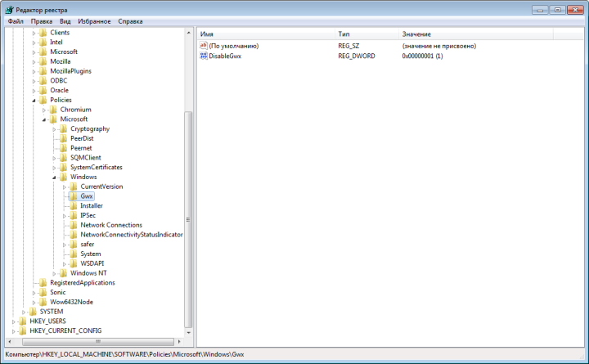Click the Wow6432Node folder icon
Screen dimensions: 589x364
[43, 302]
